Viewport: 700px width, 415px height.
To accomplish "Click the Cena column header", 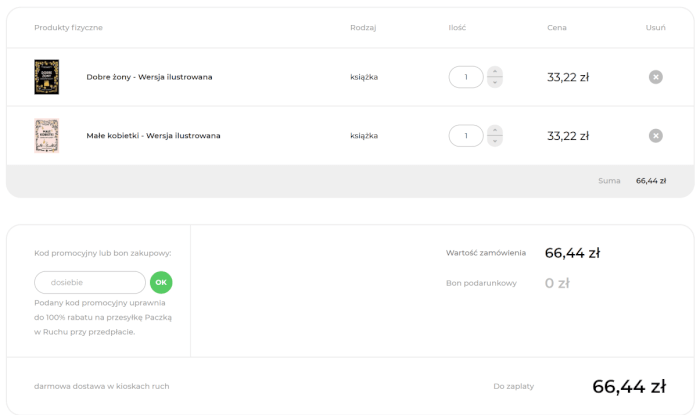I will (557, 28).
